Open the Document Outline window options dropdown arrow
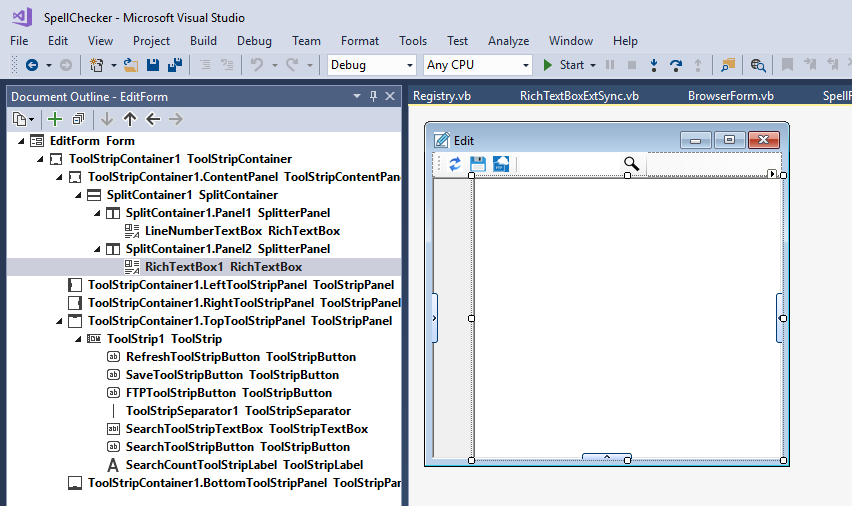Image resolution: width=852 pixels, height=506 pixels. [x=357, y=96]
